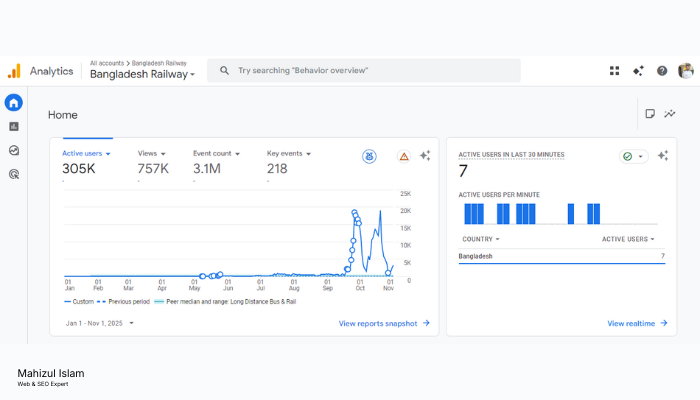Open the Help question mark icon
The height and width of the screenshot is (400, 700).
662,71
